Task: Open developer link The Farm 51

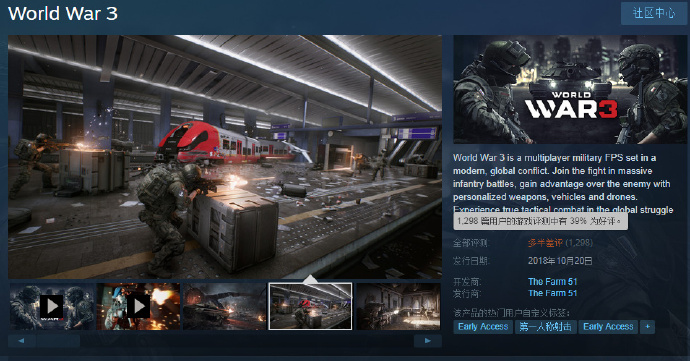Action: [x=552, y=281]
